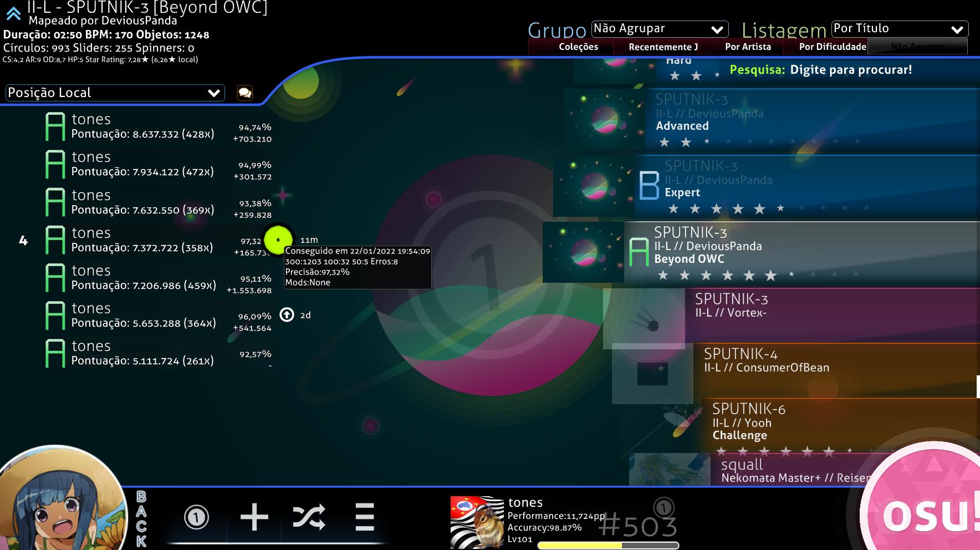Click the SPUTNIK-4 beatmap thumbnail

[652, 373]
